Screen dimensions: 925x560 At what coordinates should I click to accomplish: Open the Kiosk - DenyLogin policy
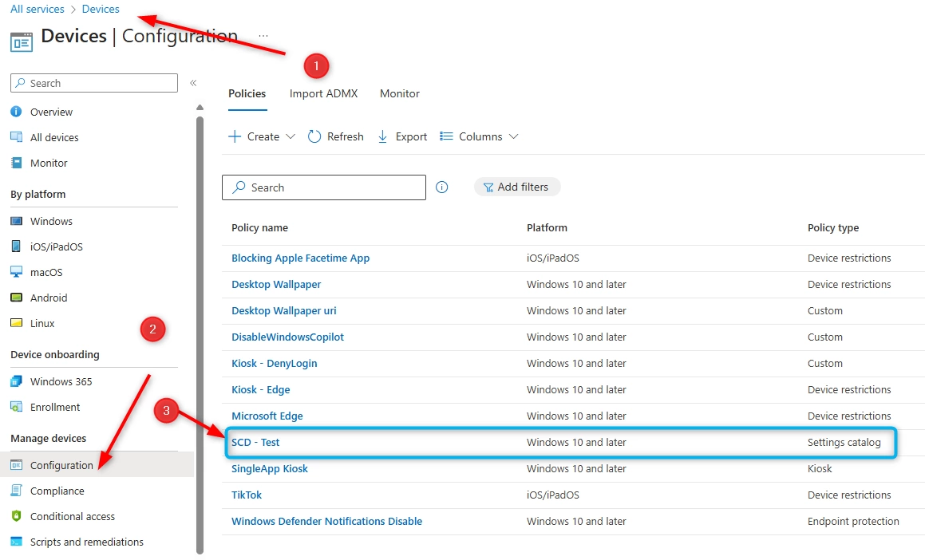point(275,363)
